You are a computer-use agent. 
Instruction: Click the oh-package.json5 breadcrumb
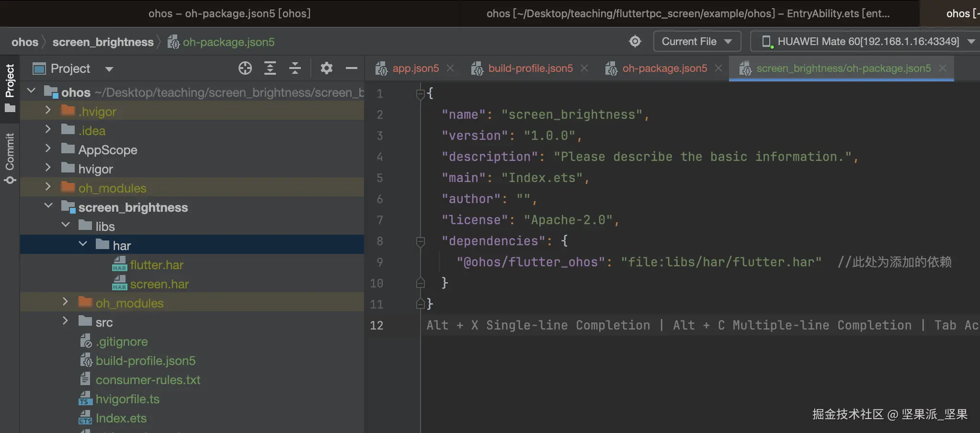[x=221, y=42]
